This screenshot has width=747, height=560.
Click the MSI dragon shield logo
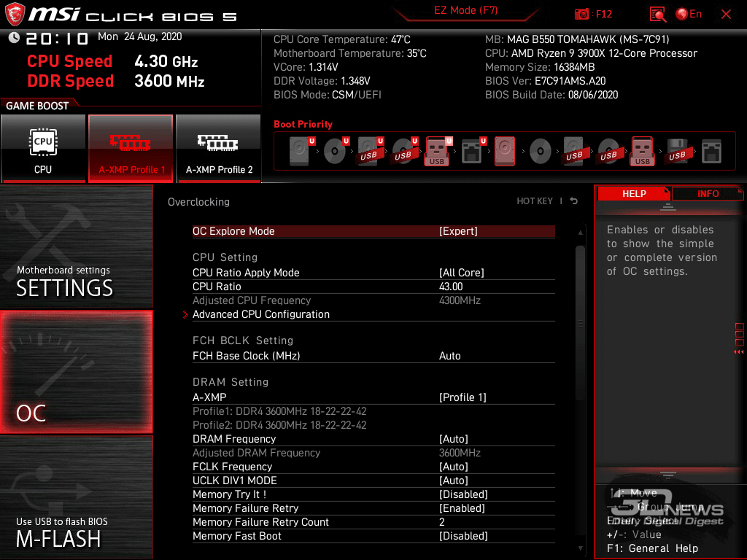click(15, 13)
